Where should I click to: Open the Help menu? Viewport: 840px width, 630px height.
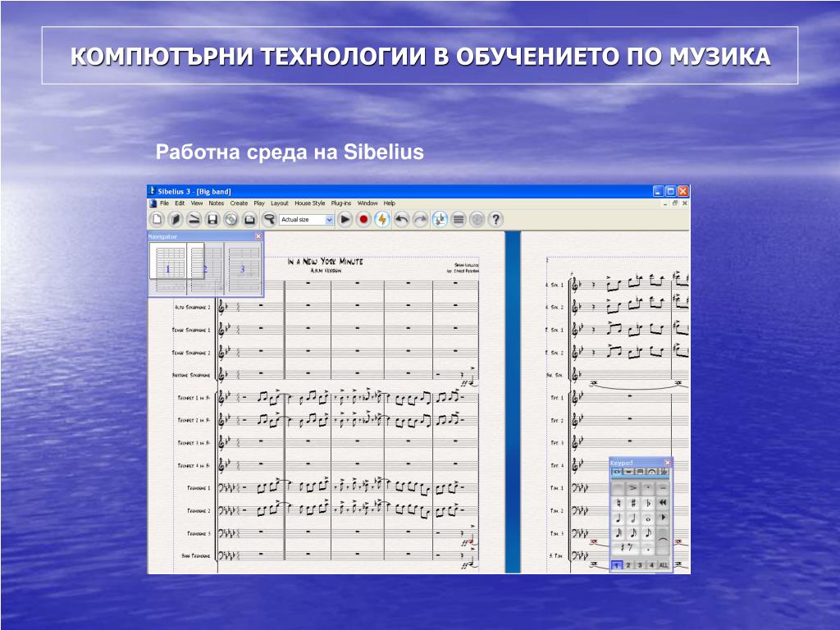[390, 203]
